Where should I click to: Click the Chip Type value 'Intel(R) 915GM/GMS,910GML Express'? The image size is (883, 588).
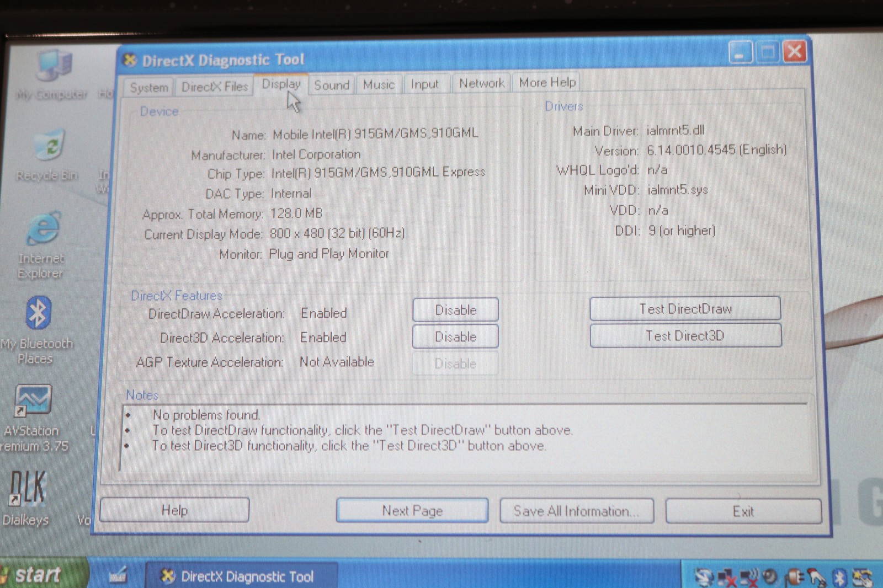point(378,173)
